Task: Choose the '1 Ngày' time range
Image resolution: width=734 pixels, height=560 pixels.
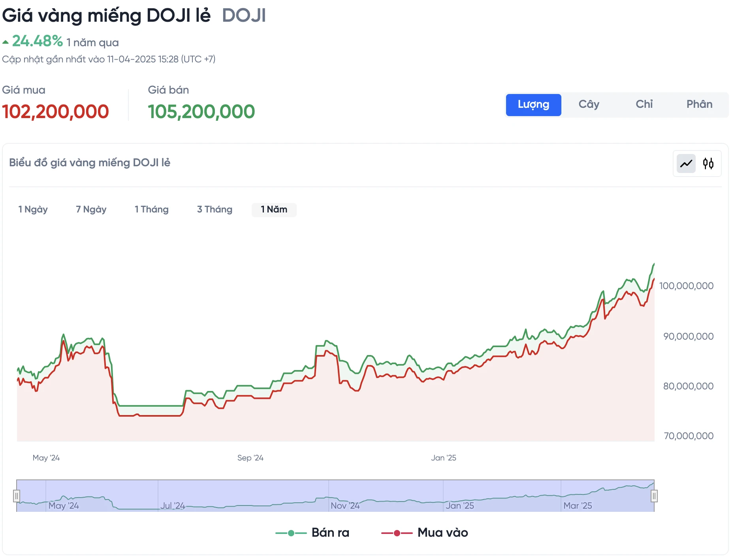Action: point(33,209)
